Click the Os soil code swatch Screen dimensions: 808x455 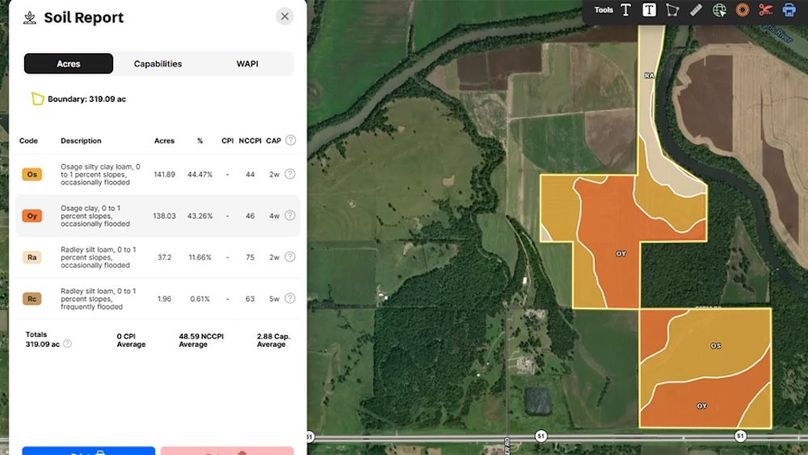tap(32, 174)
